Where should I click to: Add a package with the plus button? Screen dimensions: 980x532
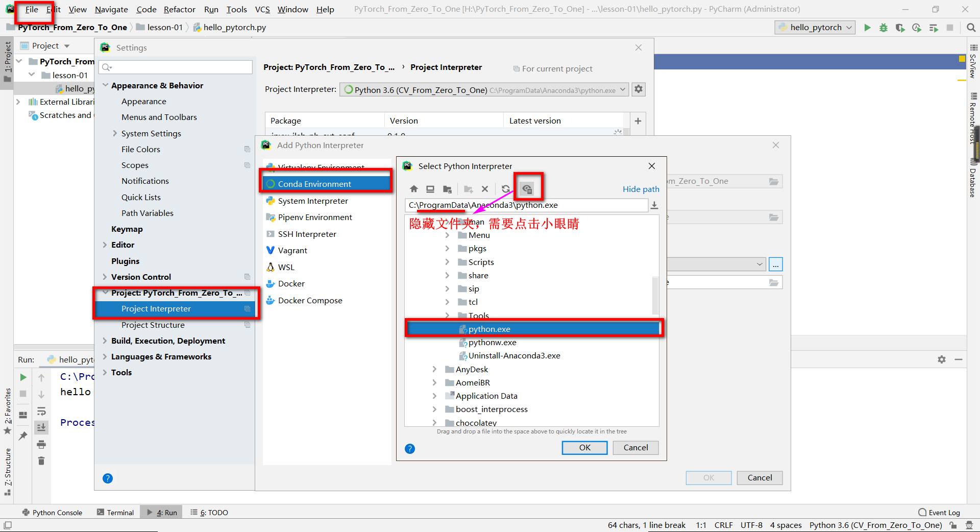tap(638, 121)
